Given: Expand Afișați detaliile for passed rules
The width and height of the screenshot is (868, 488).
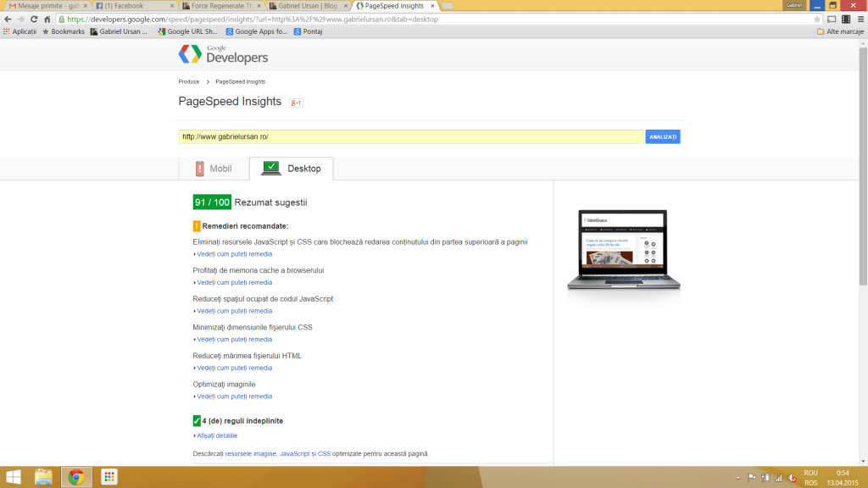Looking at the screenshot, I should 215,436.
